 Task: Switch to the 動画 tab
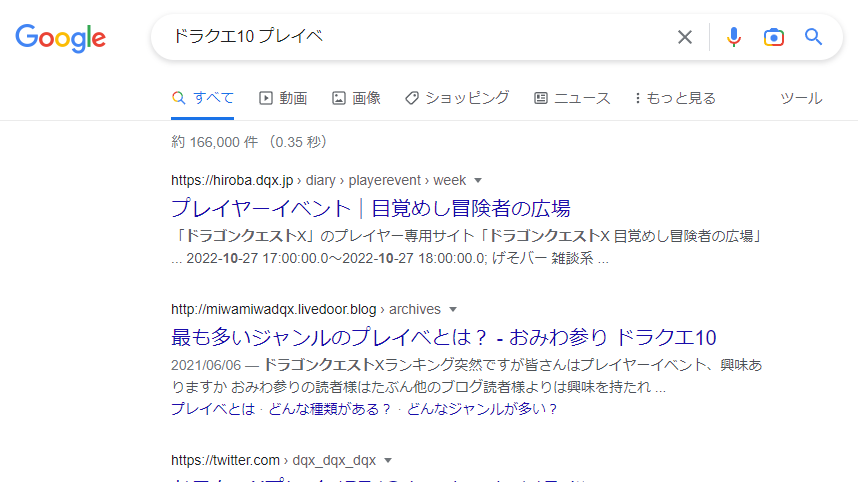pos(283,98)
